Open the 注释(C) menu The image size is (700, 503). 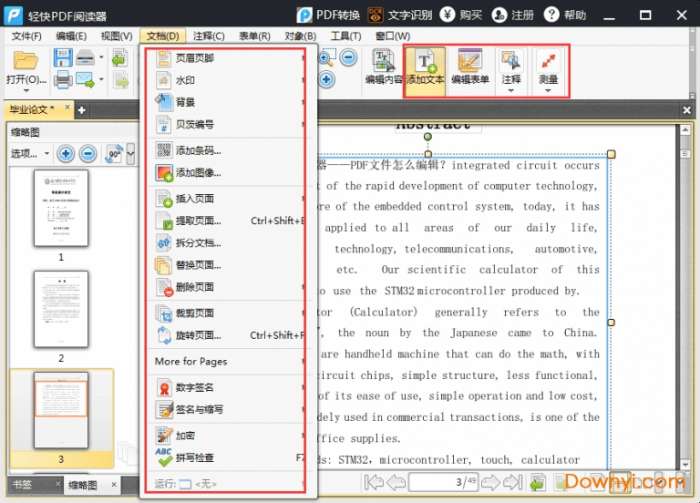208,36
